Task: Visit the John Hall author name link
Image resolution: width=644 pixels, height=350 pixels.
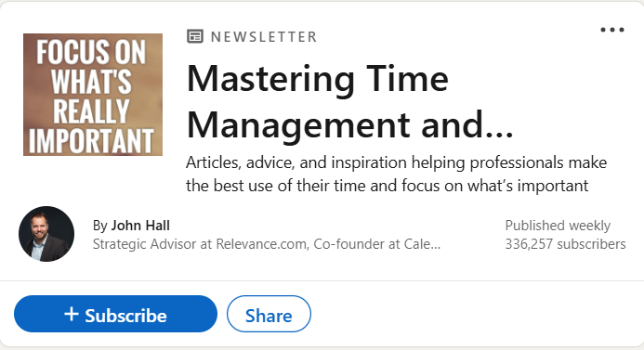Action: [x=140, y=226]
